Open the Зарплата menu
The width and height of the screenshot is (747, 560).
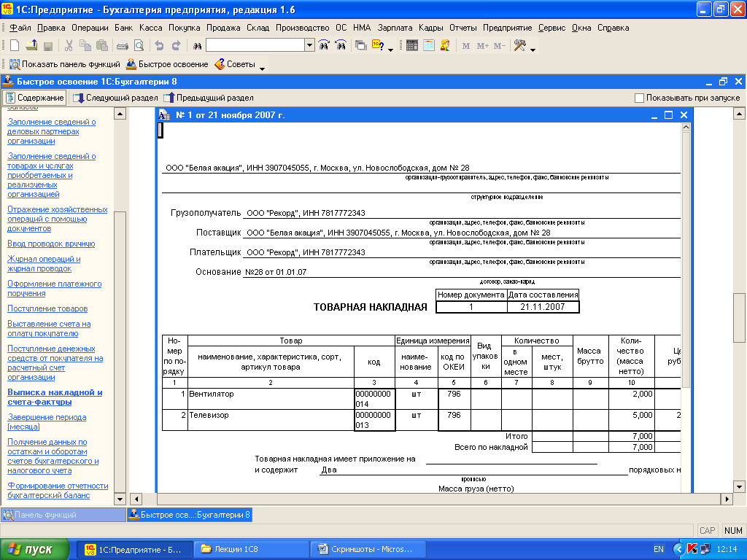pyautogui.click(x=395, y=28)
